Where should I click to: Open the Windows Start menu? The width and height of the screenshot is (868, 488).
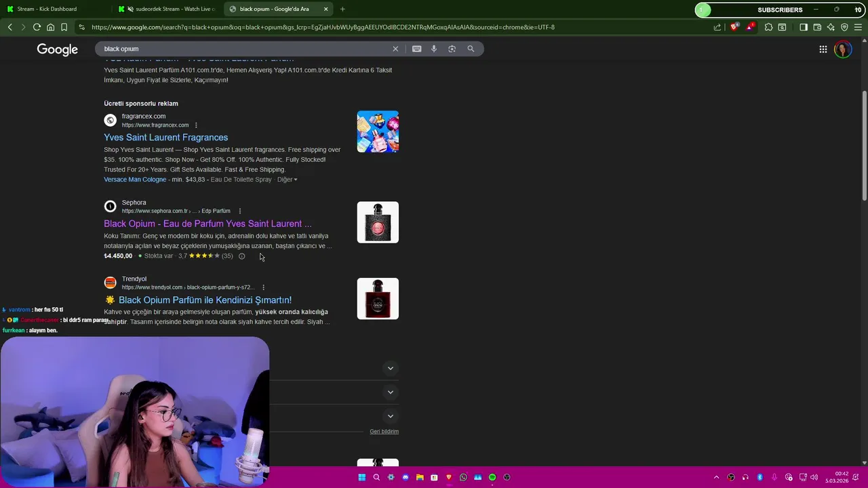[361, 477]
